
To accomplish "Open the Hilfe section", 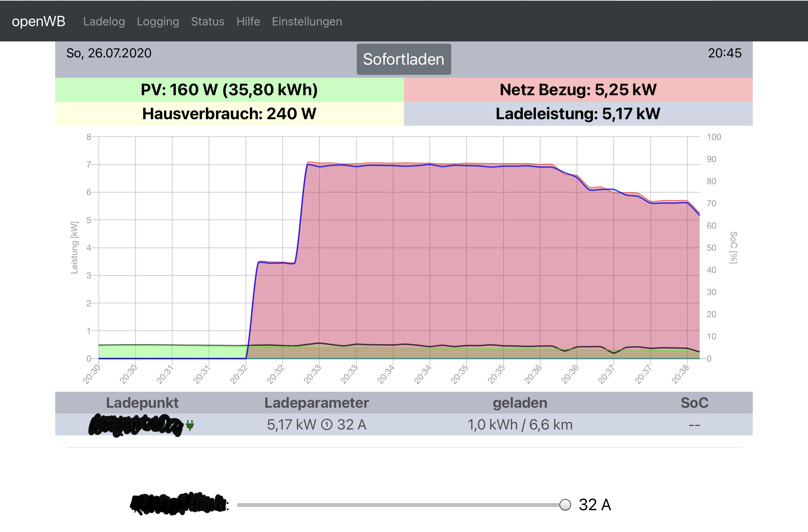I will click(x=248, y=21).
